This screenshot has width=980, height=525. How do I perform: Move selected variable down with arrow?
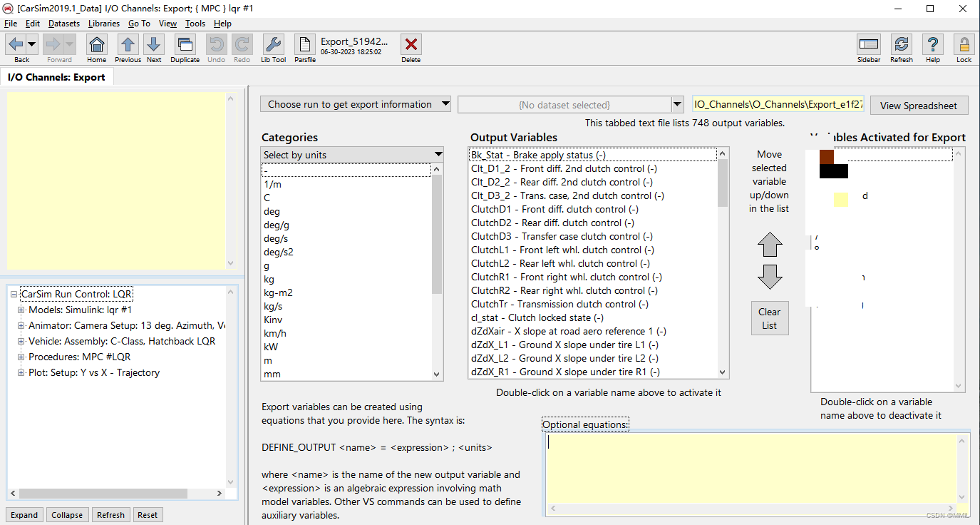tap(770, 276)
